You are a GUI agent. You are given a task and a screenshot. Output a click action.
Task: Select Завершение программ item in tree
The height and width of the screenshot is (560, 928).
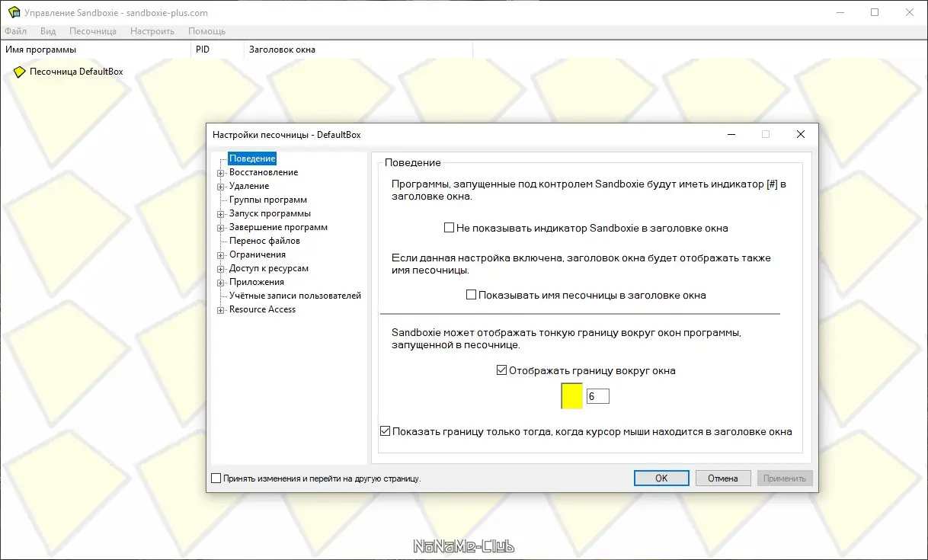[x=278, y=227]
